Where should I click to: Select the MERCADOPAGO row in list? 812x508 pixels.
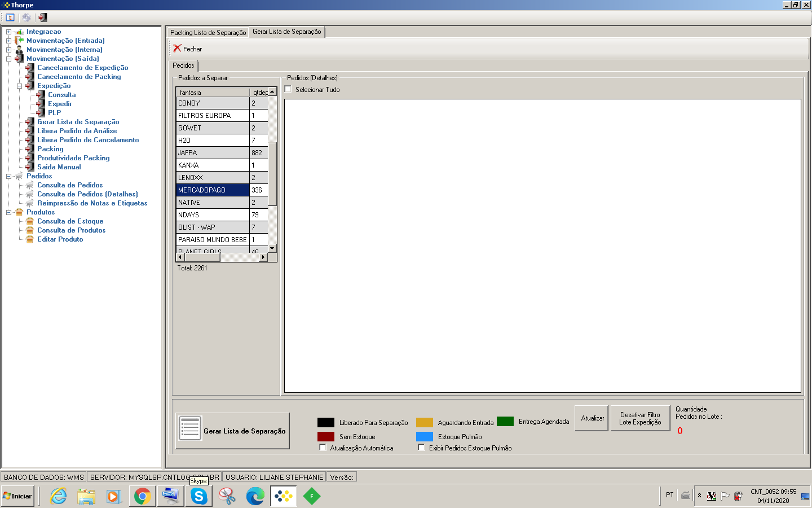222,190
